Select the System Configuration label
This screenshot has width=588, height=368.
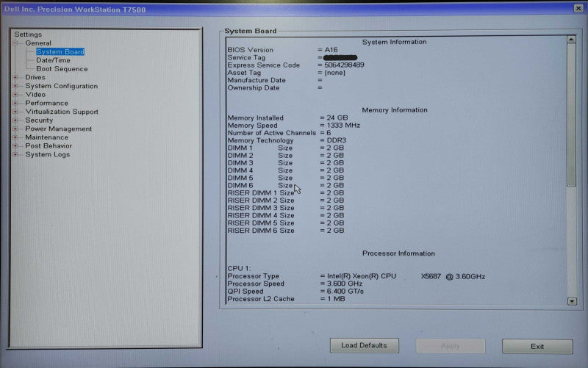62,86
